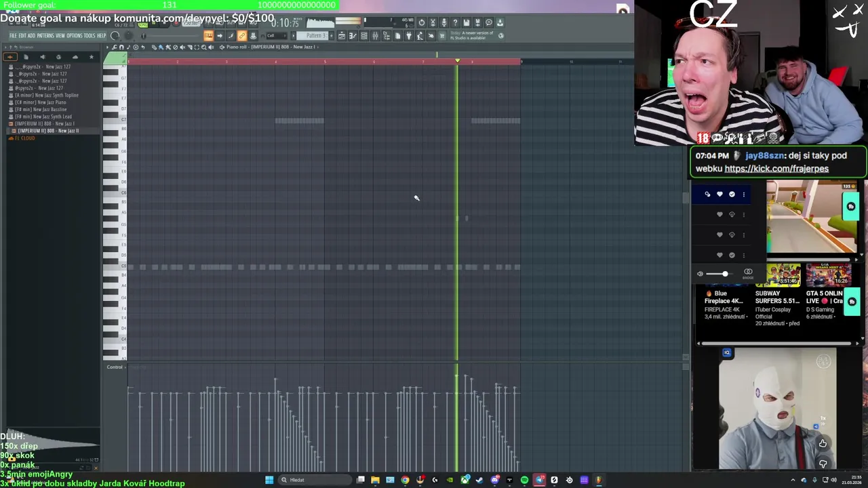Open the Channel rack icon
The width and height of the screenshot is (868, 488).
364,35
